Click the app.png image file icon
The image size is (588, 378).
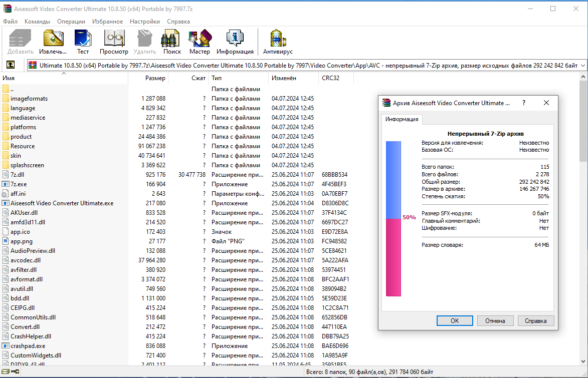(6, 241)
